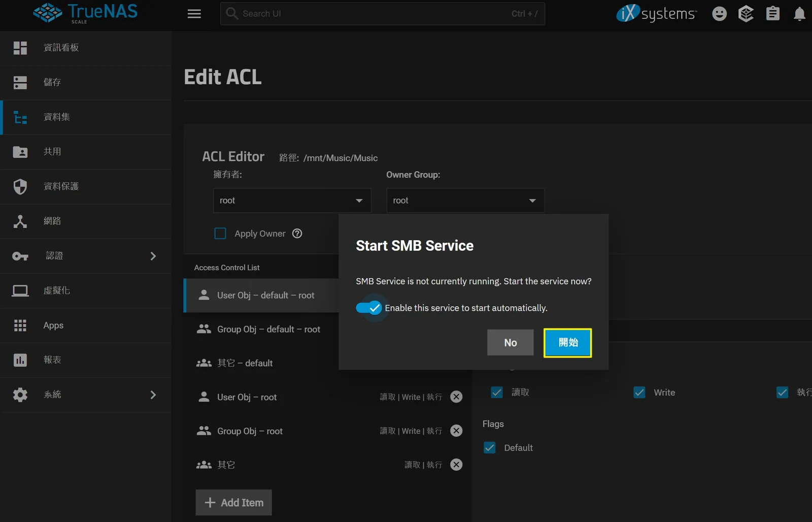Click 開始 to start the SMB service
The image size is (812, 522).
[x=568, y=343]
